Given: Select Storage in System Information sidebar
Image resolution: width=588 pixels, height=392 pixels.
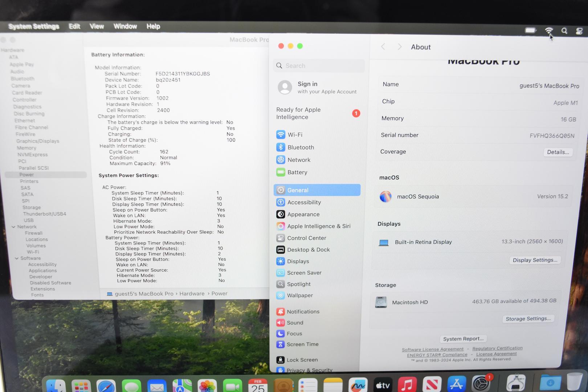Looking at the screenshot, I should (x=32, y=208).
